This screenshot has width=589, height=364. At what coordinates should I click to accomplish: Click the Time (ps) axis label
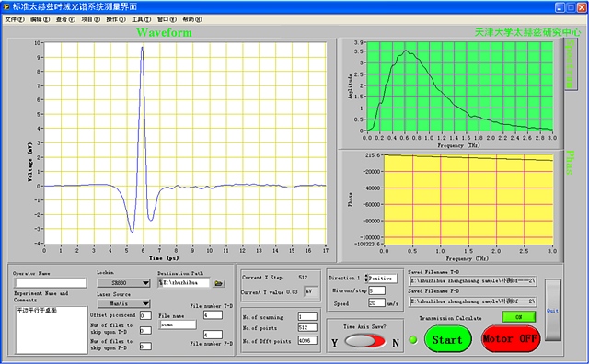(x=164, y=258)
